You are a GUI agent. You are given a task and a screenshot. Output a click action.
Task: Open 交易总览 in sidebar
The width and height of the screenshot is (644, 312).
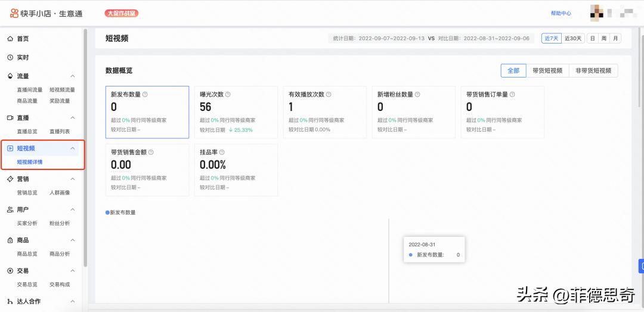(x=27, y=285)
